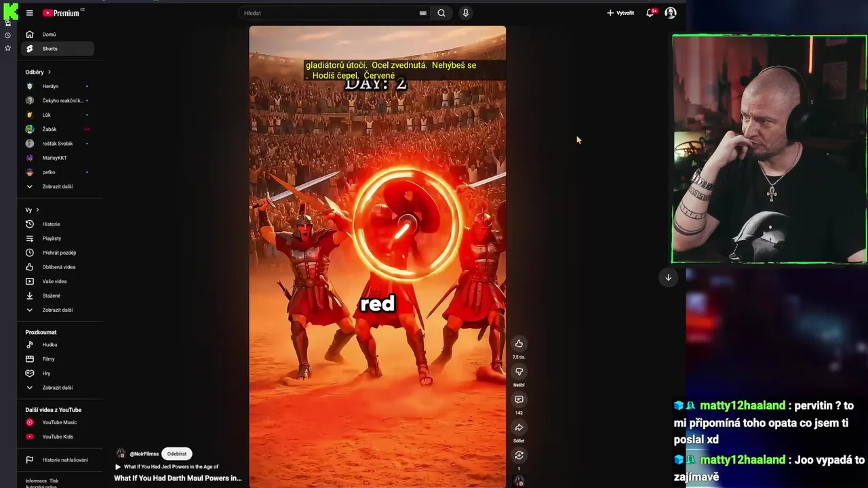868x488 pixels.
Task: Click the clock icon in left strip
Action: click(7, 35)
